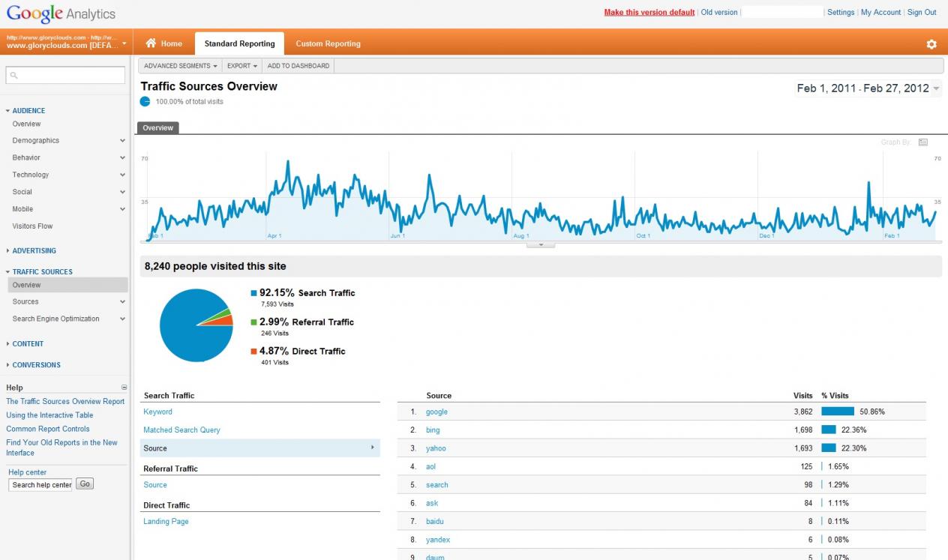Switch to the Custom Reporting tab
This screenshot has width=948, height=560.
(328, 43)
